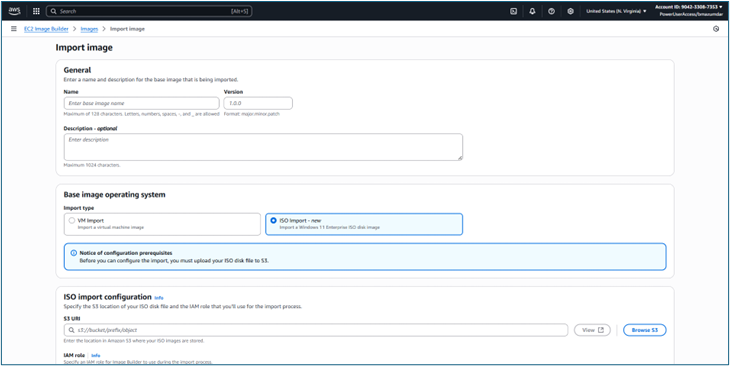Open the help question mark icon
Image resolution: width=730 pixels, height=366 pixels.
coord(552,11)
